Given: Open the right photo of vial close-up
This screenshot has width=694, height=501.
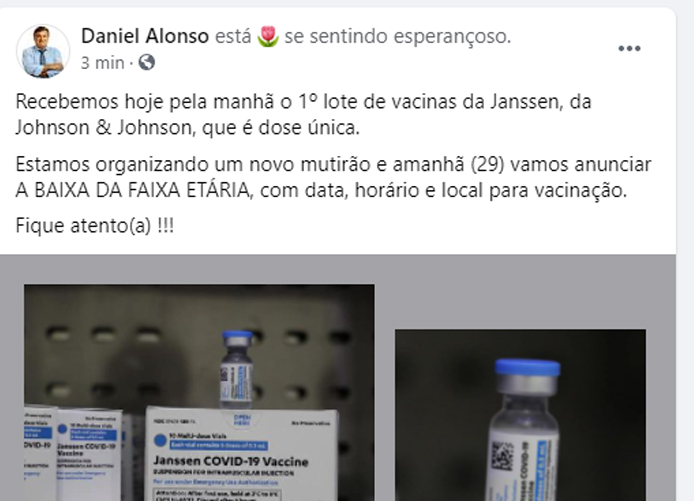Looking at the screenshot, I should (x=520, y=415).
